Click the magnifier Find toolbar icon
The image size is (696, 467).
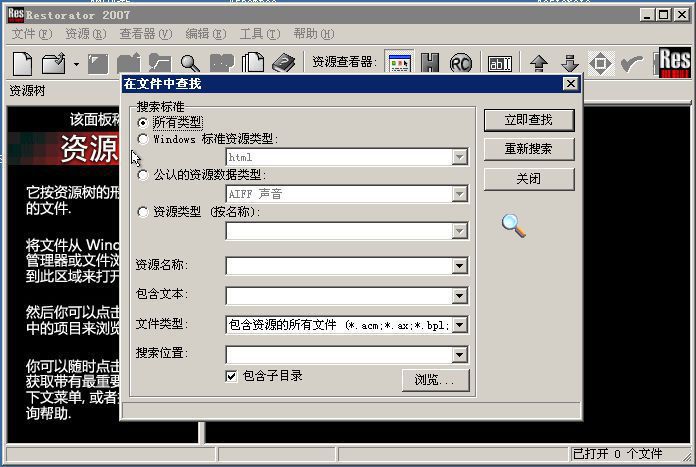[x=190, y=63]
